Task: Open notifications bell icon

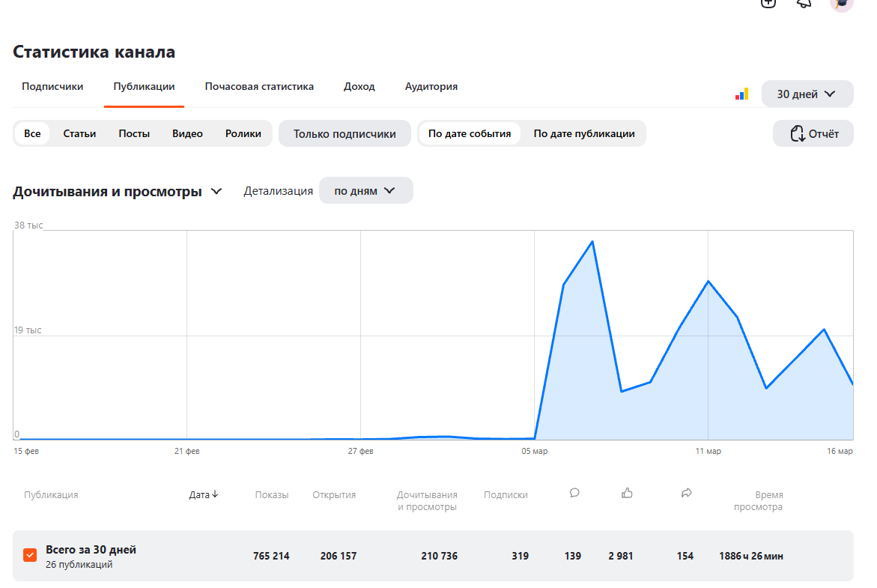Action: [804, 2]
